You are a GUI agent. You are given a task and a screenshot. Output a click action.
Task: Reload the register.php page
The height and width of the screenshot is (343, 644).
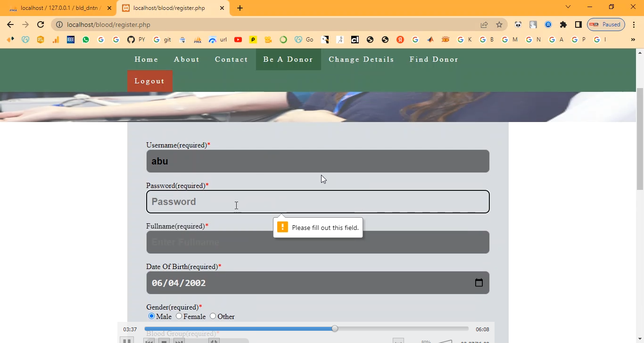click(x=41, y=24)
